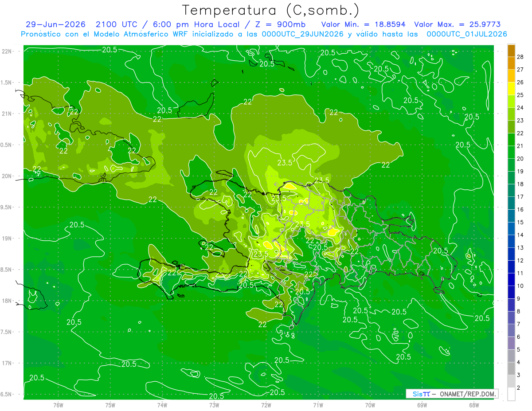
Task: Click the '69W' longitude axis label
Action: coord(422,405)
